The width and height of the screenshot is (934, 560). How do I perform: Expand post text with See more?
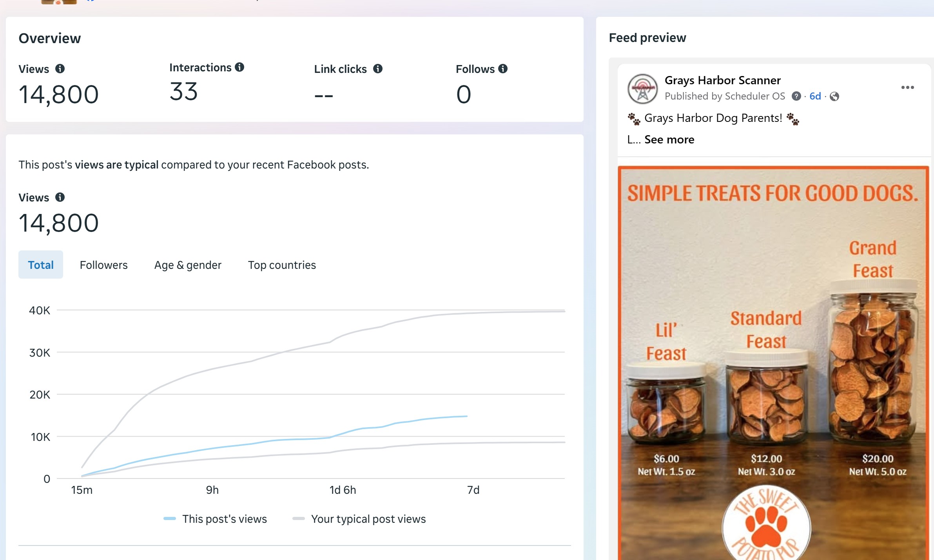point(669,140)
